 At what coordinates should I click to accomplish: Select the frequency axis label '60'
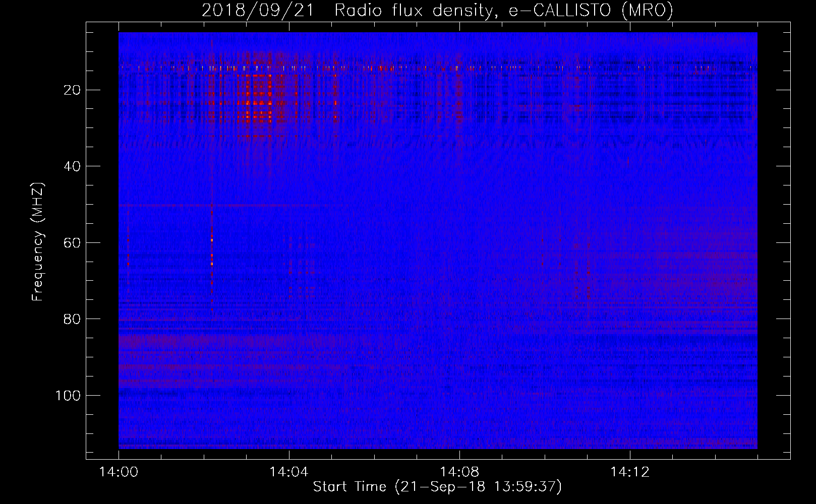73,243
